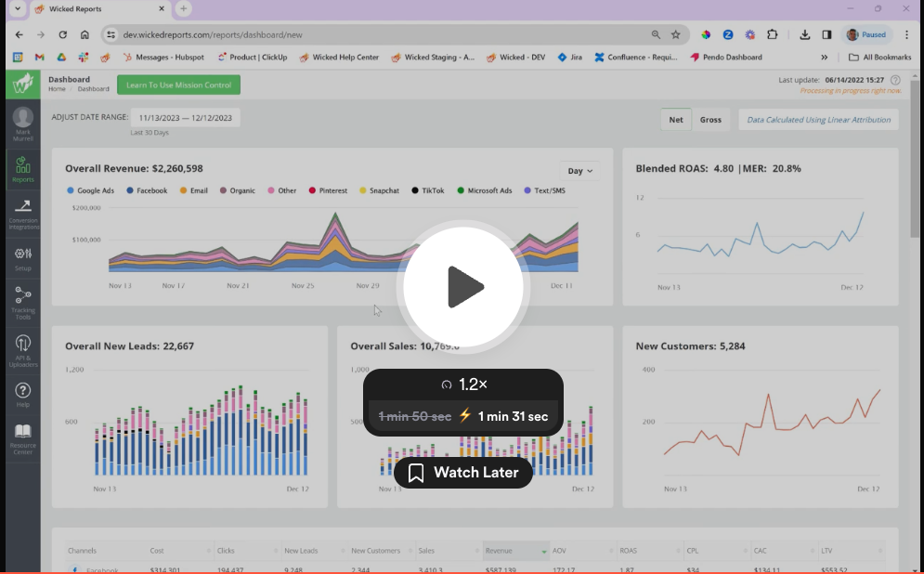This screenshot has width=924, height=574.
Task: Click the Wicked Reports logo
Action: (x=23, y=85)
